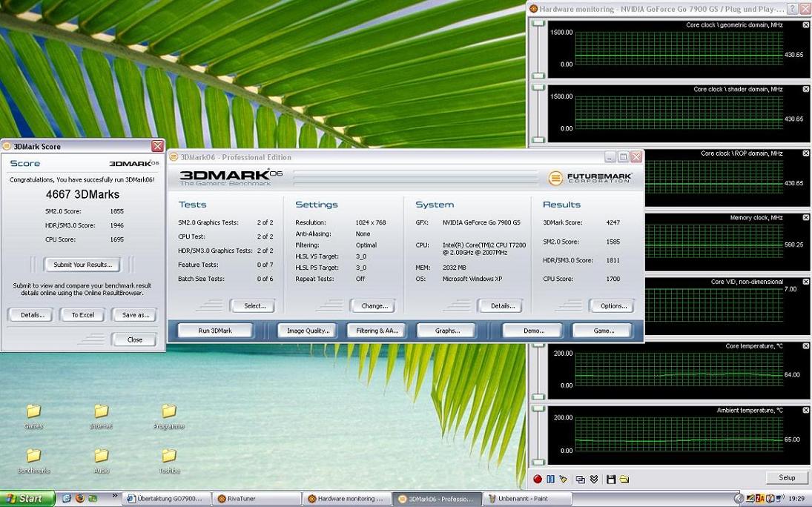Click Close button in 3DMark Score window
812x507 pixels.
pos(135,339)
